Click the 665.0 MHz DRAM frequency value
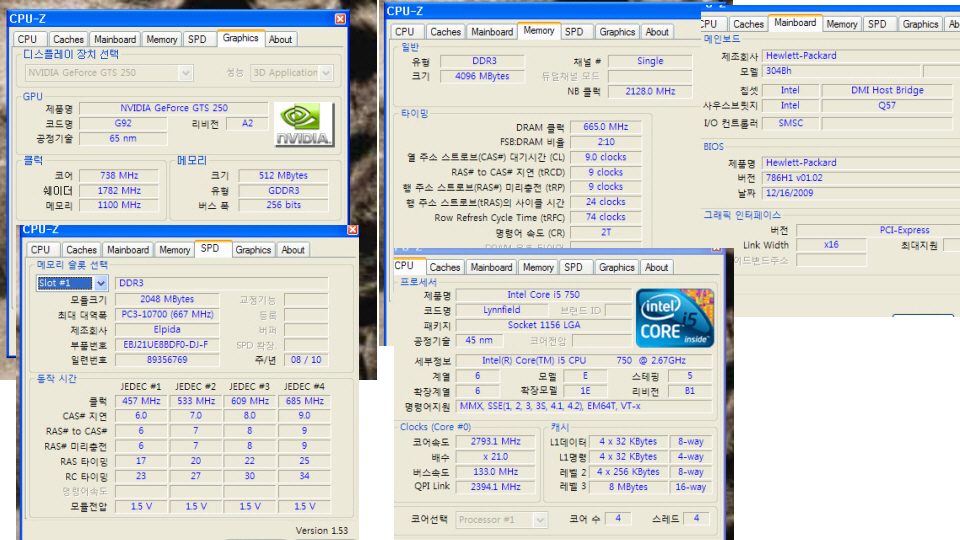Screen dimensions: 960x540 pyautogui.click(x=606, y=127)
